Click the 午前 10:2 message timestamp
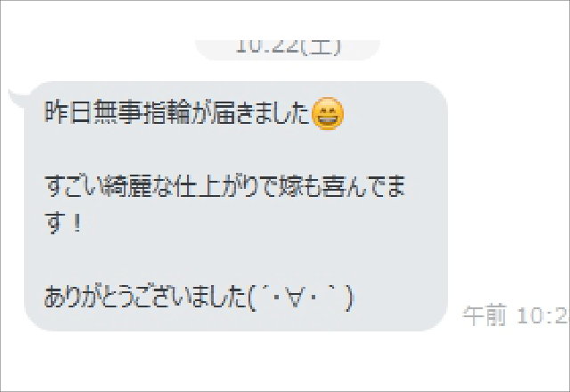 pos(515,315)
